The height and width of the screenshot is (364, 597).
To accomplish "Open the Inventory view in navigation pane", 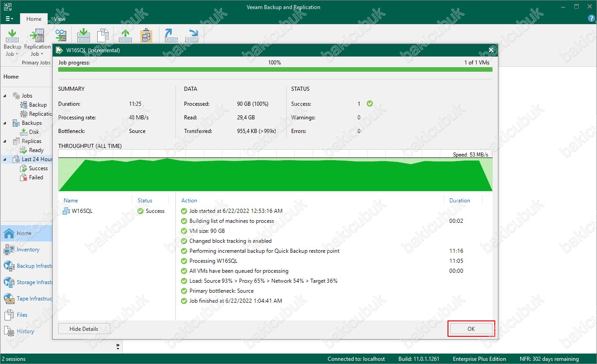I will click(x=28, y=250).
